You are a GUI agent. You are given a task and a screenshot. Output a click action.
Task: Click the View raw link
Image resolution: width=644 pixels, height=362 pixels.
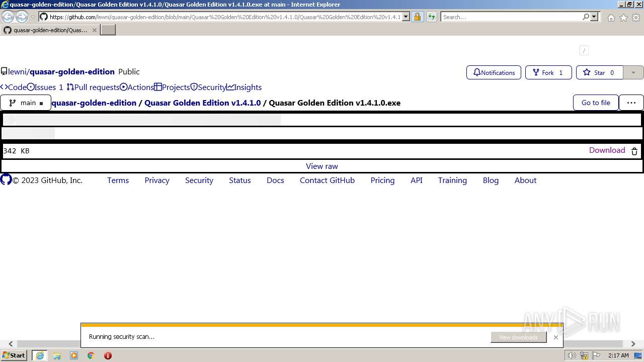point(322,166)
